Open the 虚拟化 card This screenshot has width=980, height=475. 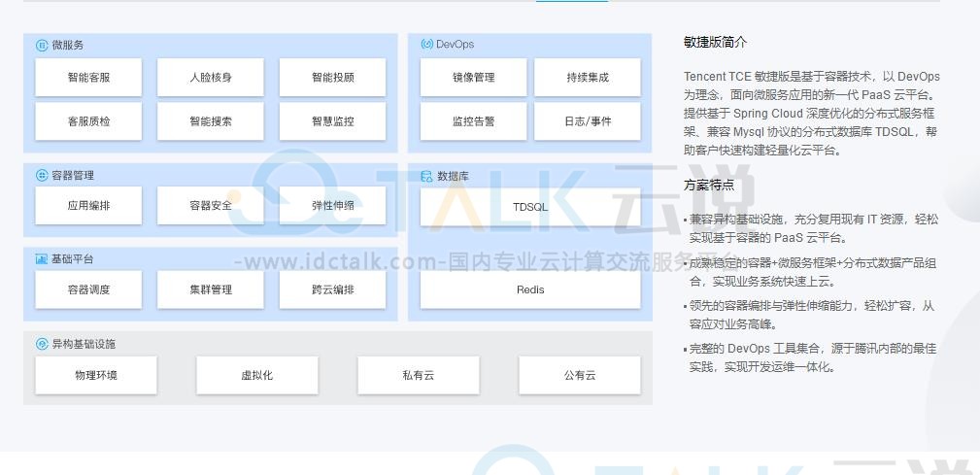(257, 375)
